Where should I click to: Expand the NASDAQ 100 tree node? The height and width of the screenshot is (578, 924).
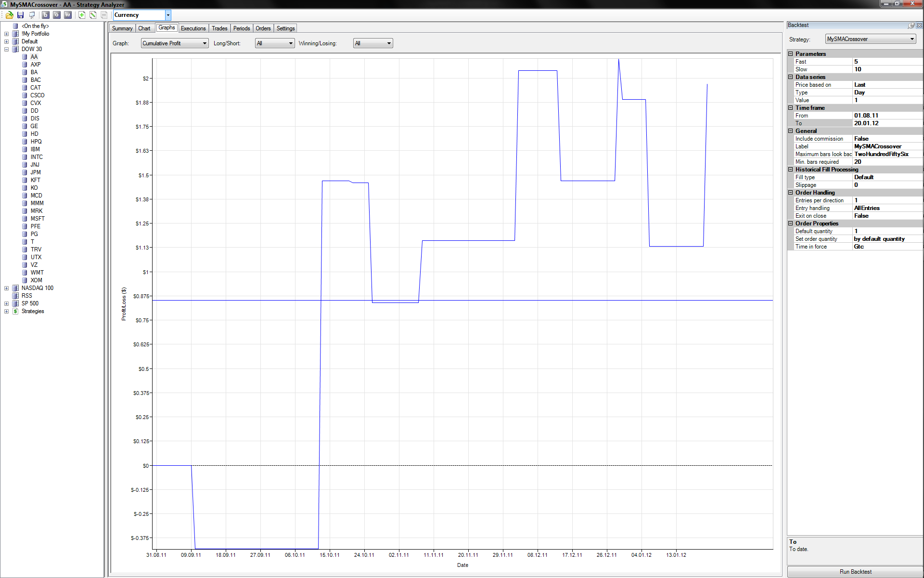[7, 288]
